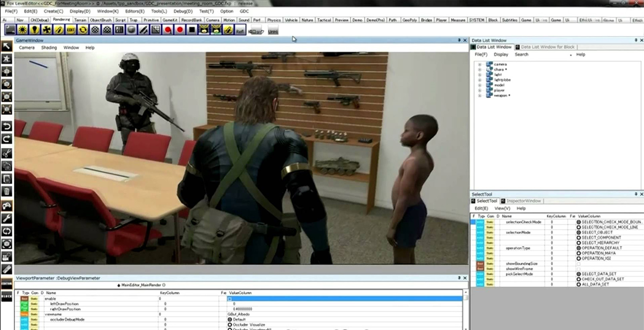This screenshot has width=644, height=330.
Task: Open GameWindow Shading menu
Action: [49, 48]
